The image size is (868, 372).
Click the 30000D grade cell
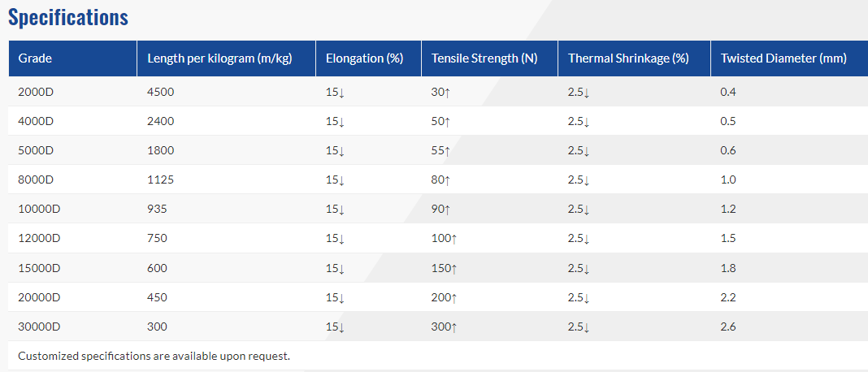[x=39, y=327]
